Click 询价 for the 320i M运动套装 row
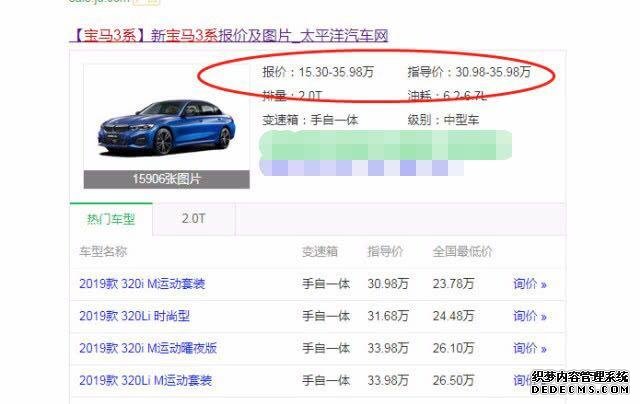640x404 pixels. tap(530, 284)
